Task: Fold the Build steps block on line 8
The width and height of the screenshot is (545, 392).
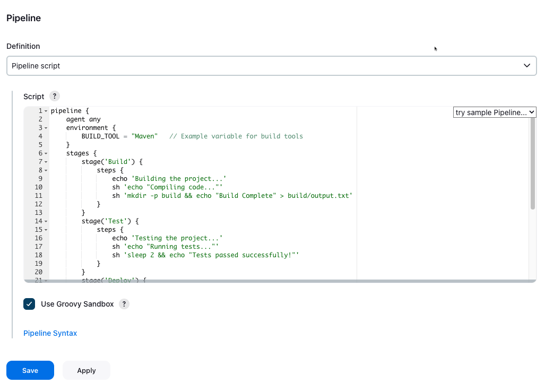Action: coord(46,171)
